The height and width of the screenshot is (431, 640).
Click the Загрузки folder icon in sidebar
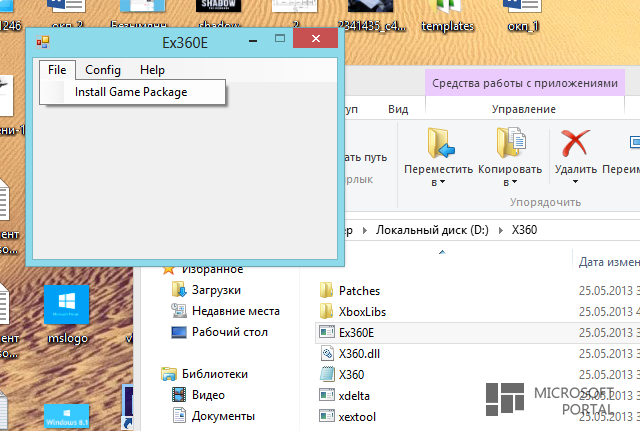(179, 289)
